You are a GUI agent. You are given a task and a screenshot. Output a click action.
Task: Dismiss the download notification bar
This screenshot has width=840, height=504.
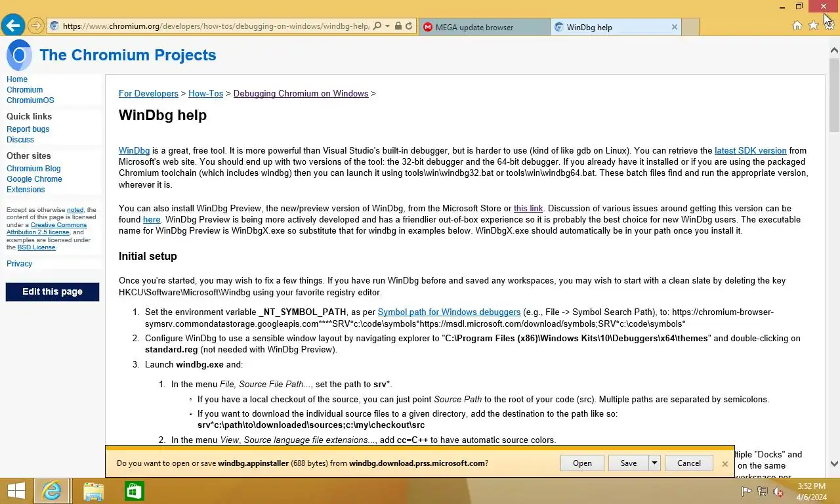click(x=724, y=464)
